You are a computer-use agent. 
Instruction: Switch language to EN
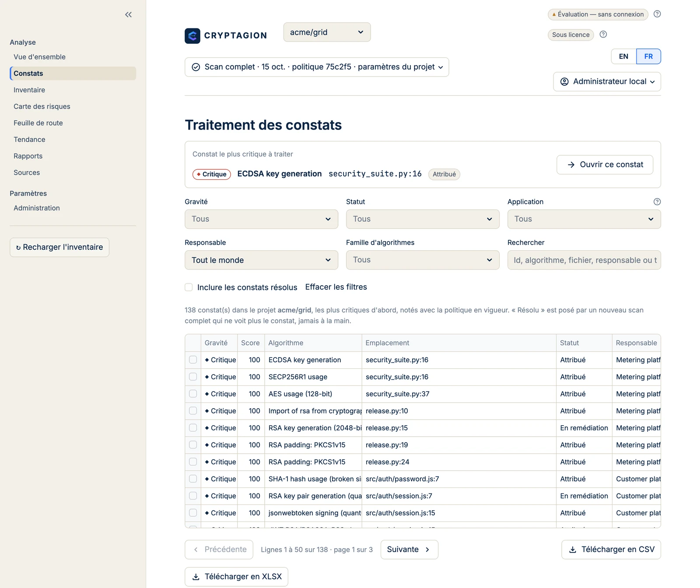pos(623,56)
